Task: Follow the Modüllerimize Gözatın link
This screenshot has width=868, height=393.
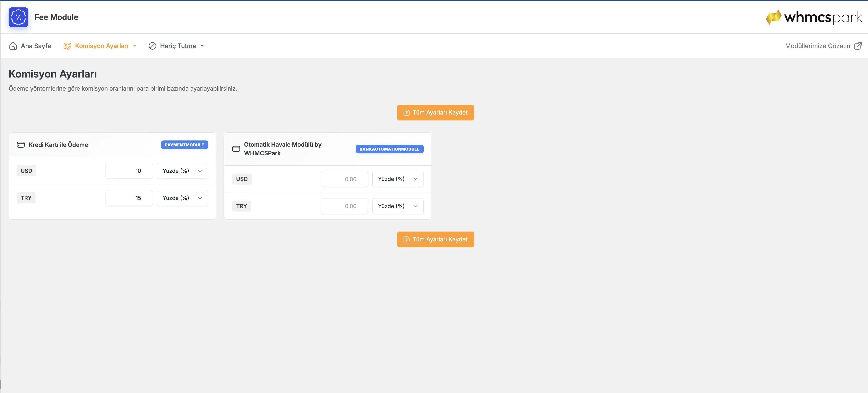Action: [x=823, y=46]
